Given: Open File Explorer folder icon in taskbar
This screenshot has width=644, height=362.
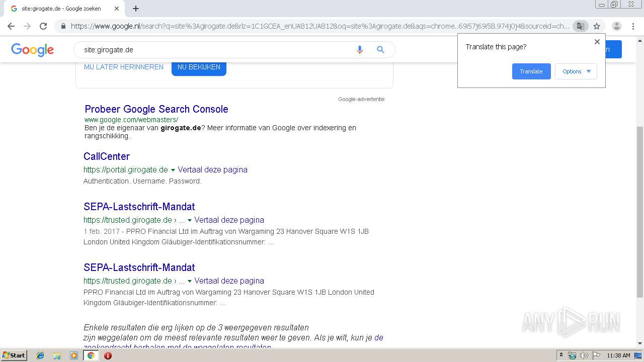Looking at the screenshot, I should click(57, 355).
